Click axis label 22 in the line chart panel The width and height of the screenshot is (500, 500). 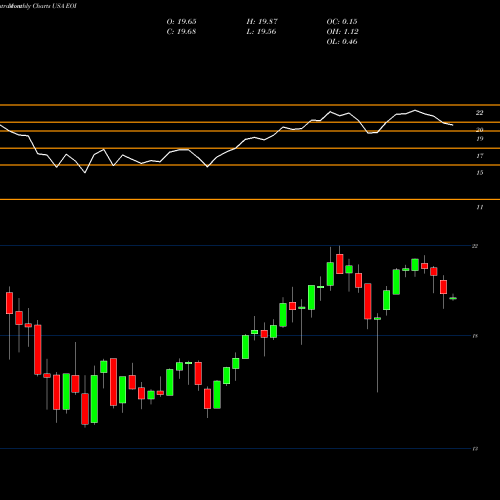tap(479, 113)
